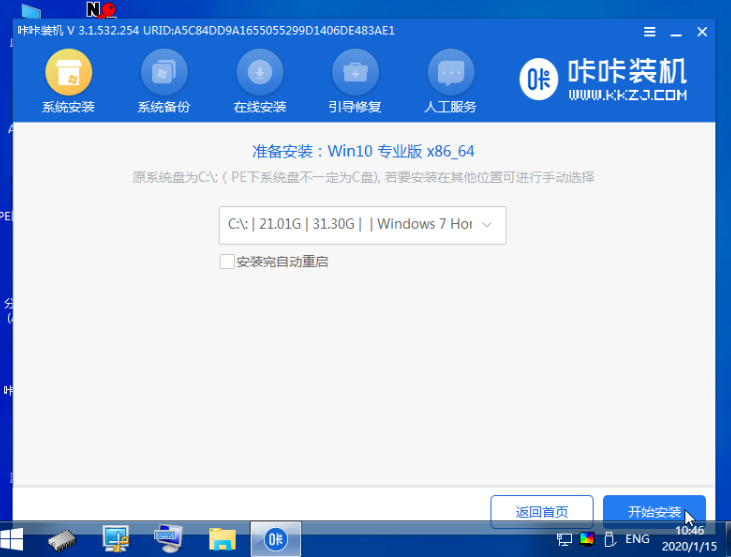Close the 咔咔装机 window
731x557 pixels.
click(x=702, y=32)
